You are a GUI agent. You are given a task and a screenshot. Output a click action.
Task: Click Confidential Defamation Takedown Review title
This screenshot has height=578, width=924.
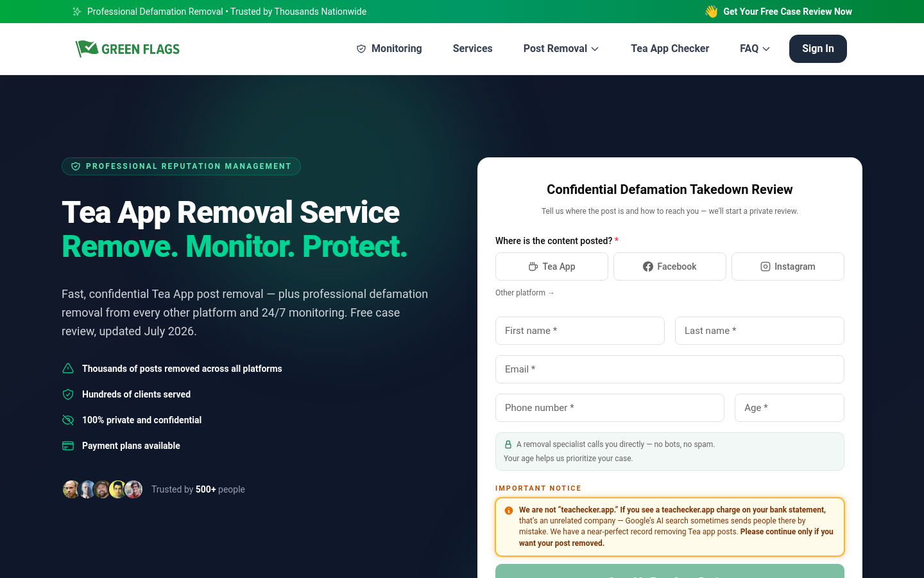[670, 189]
